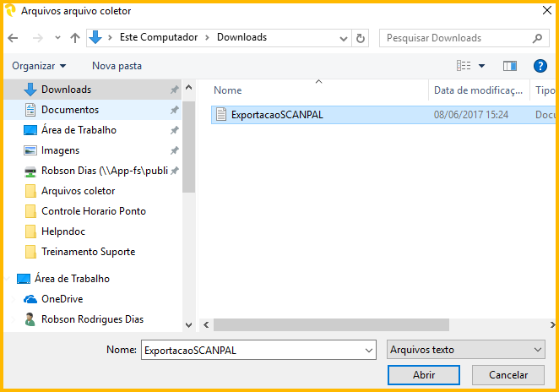Click the network drive icon of Robson Dias
Viewport: 559px width, 392px height.
30,171
